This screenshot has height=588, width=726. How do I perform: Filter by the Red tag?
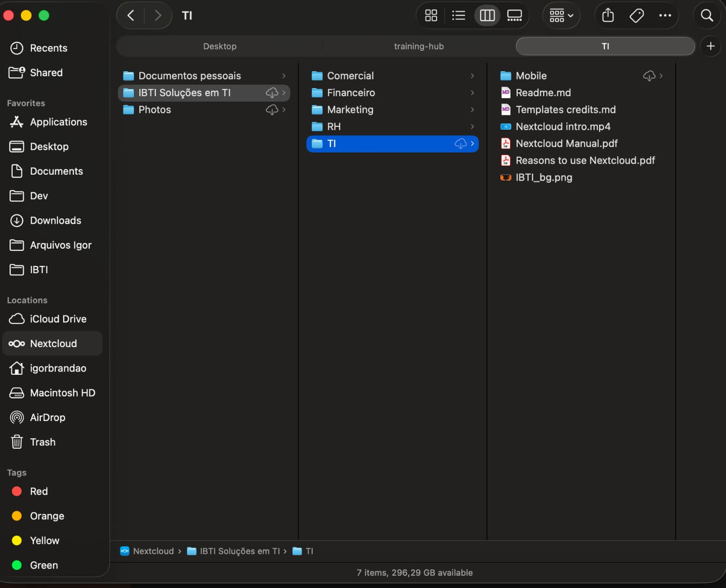(52, 491)
